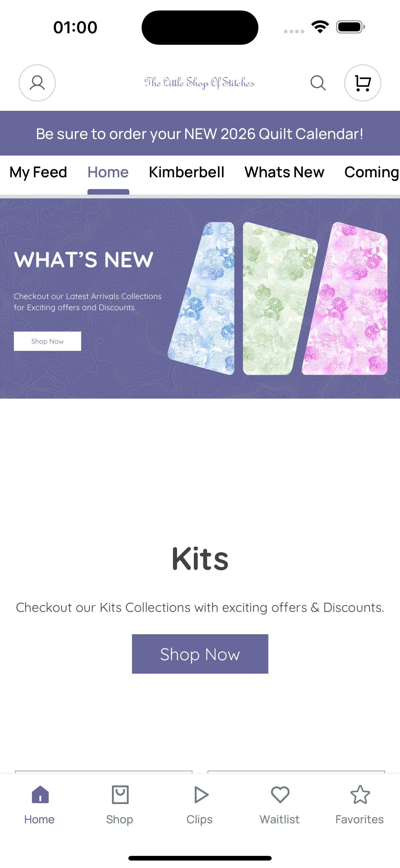Switch to the My Feed tab

click(38, 172)
